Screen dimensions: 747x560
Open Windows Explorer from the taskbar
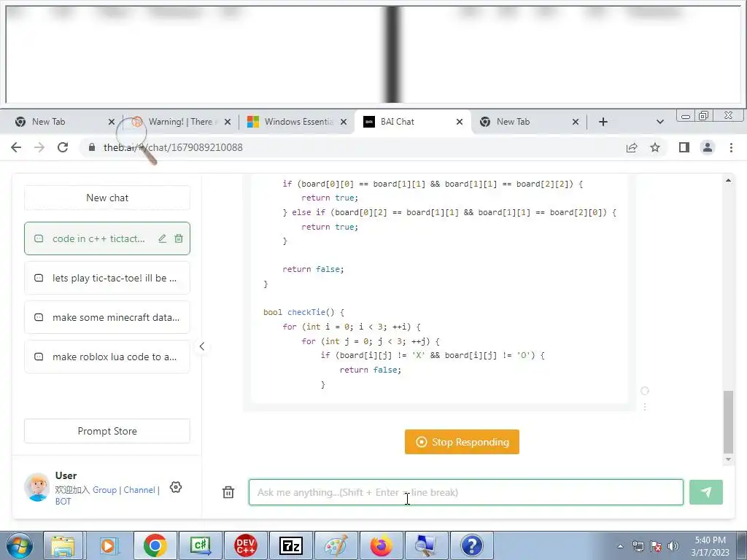63,545
